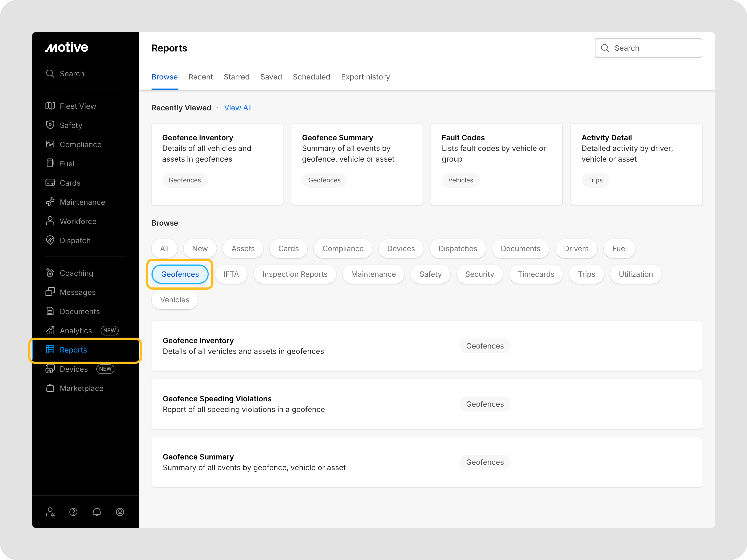The image size is (747, 560).
Task: Open Fuel pump icon in sidebar
Action: click(50, 163)
